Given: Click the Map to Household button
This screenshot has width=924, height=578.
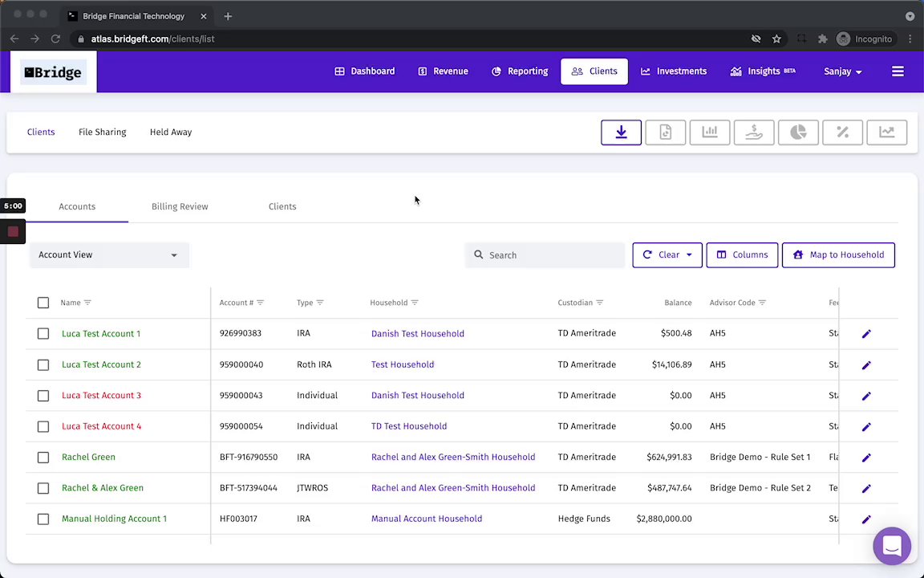Looking at the screenshot, I should tap(838, 254).
